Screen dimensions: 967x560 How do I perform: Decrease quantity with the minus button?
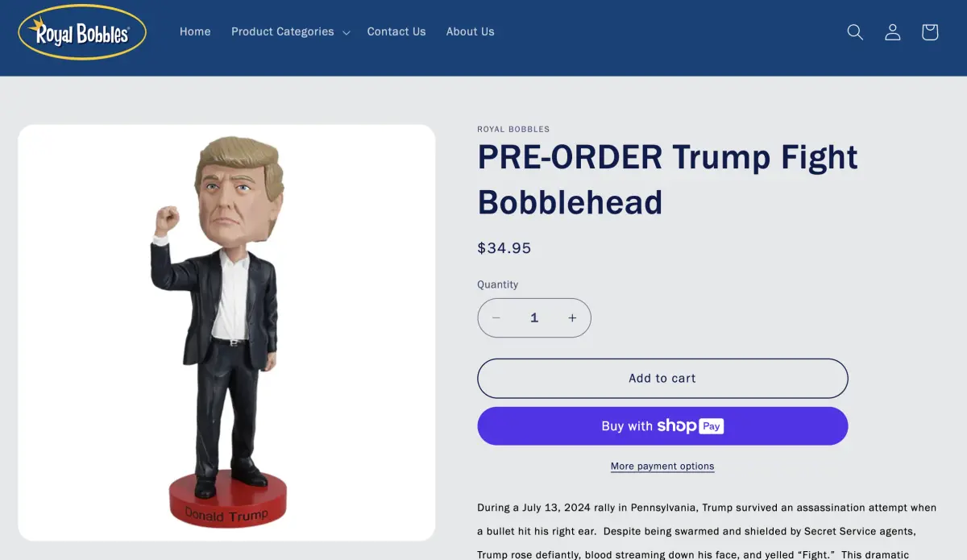(x=496, y=318)
